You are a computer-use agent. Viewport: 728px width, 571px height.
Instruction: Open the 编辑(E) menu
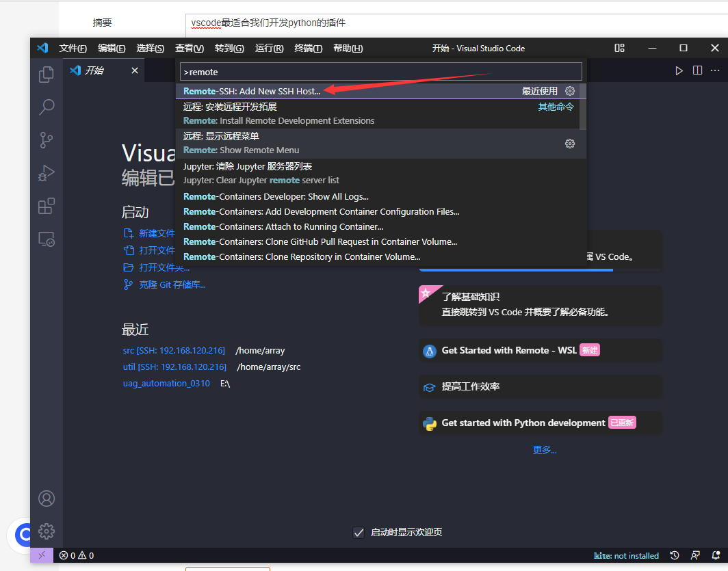tap(112, 49)
